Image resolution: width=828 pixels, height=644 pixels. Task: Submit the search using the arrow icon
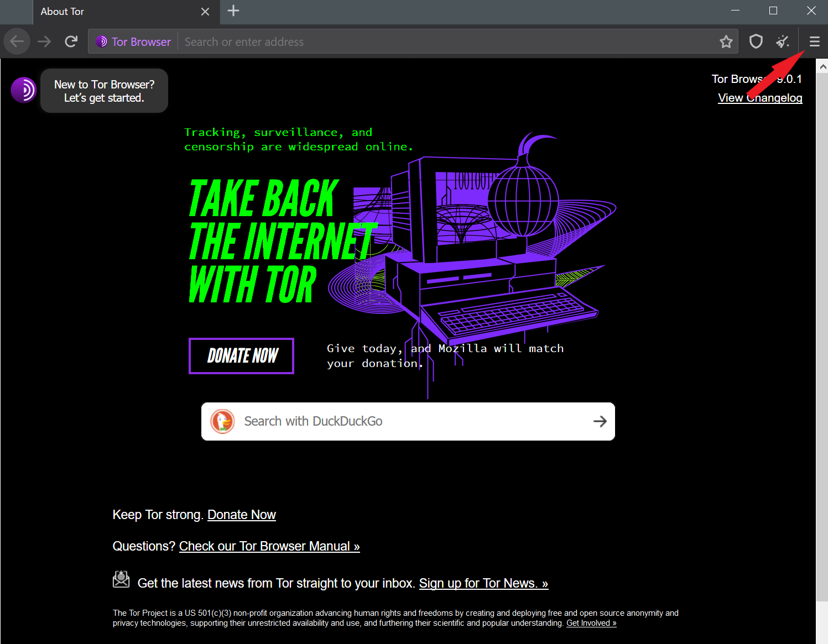pyautogui.click(x=600, y=421)
